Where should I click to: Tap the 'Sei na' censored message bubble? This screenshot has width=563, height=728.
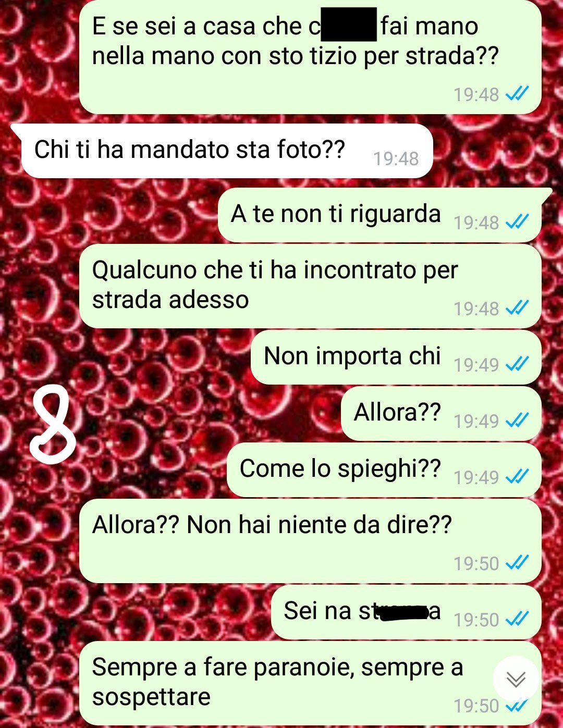click(x=406, y=612)
